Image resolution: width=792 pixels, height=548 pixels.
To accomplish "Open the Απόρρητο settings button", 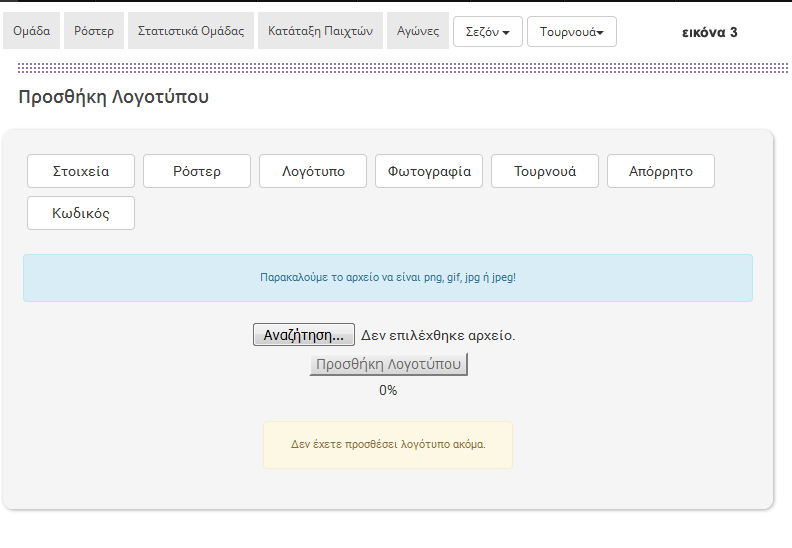I will coord(661,171).
